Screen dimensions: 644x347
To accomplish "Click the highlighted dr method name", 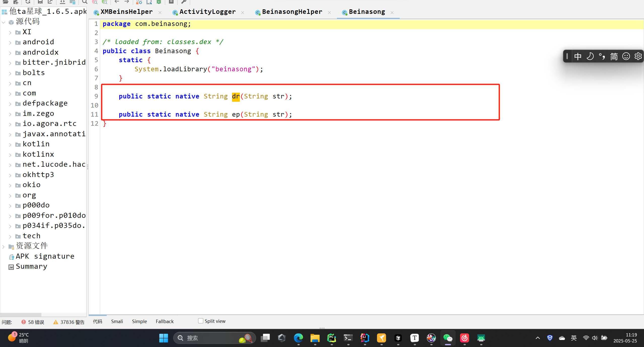I will (236, 96).
